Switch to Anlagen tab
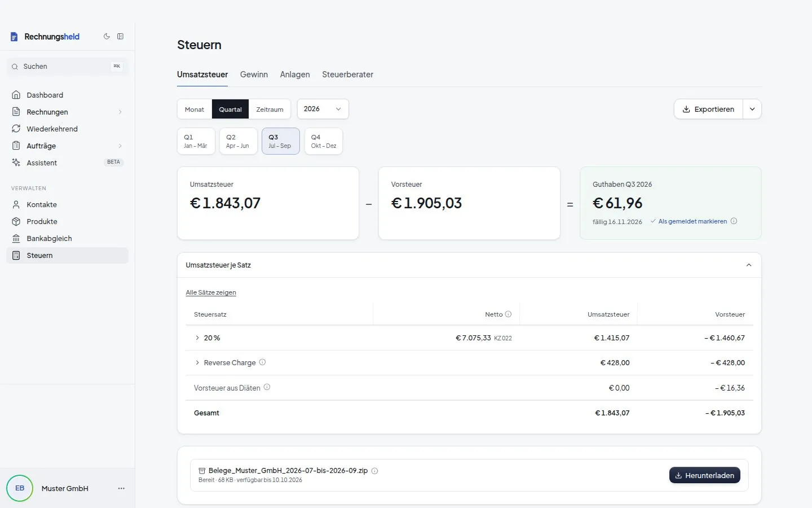812x508 pixels. pos(295,75)
